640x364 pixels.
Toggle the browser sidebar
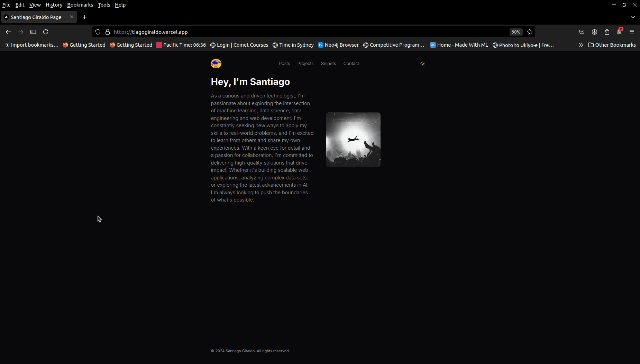coord(33,32)
